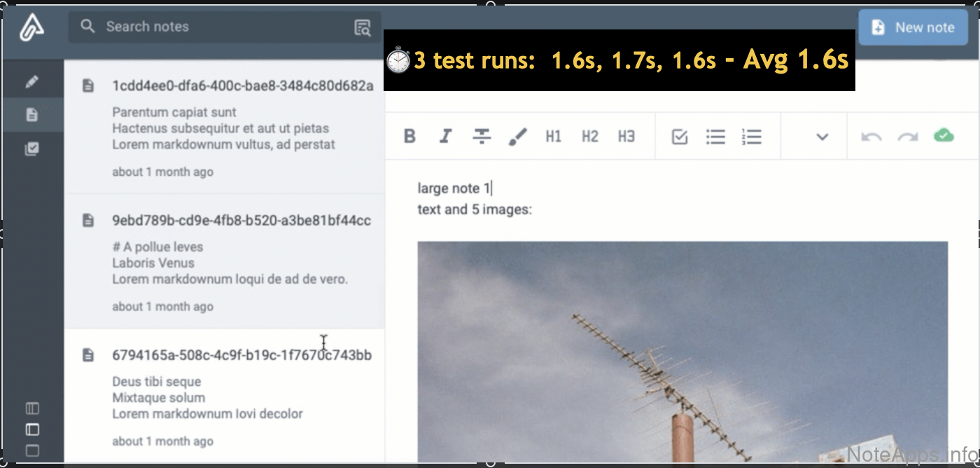The width and height of the screenshot is (980, 468).
Task: Expand more formatting options chevron
Action: (x=822, y=137)
